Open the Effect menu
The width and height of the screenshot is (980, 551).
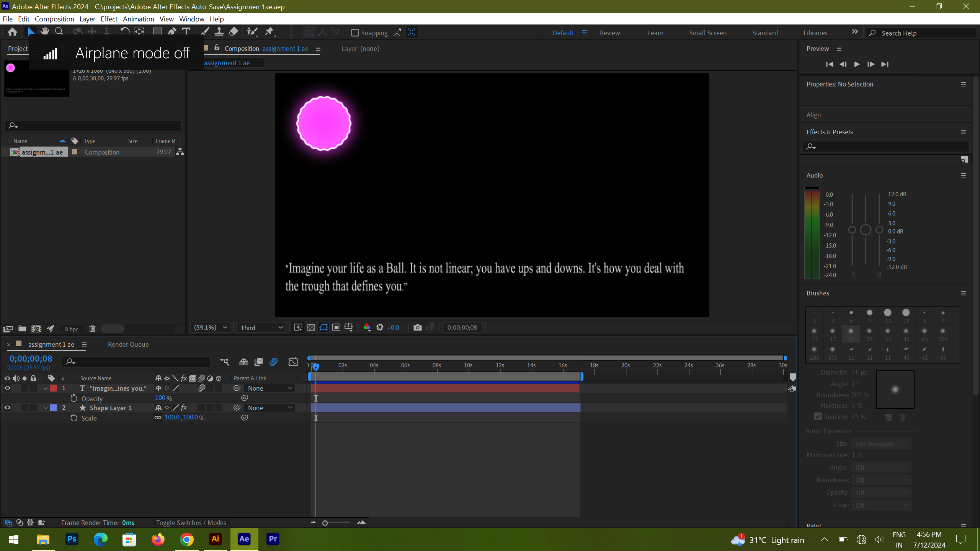pos(109,19)
